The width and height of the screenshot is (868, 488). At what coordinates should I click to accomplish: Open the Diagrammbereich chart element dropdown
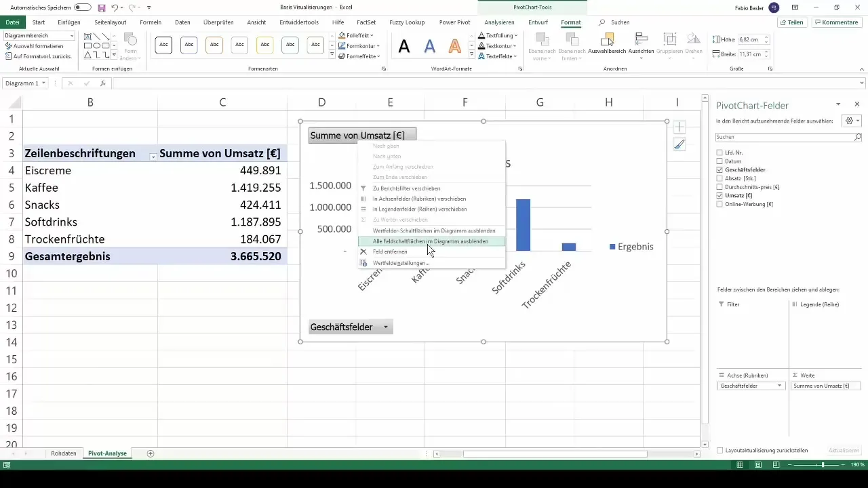point(72,35)
